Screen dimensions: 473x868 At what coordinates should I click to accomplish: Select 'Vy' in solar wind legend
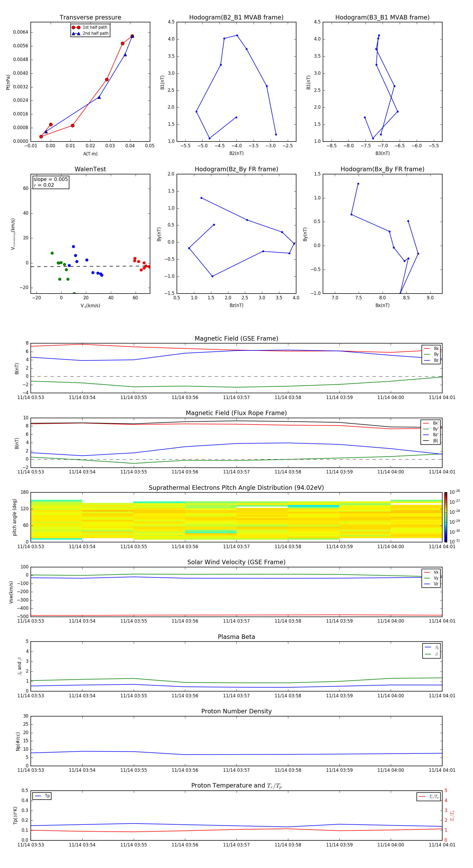[x=431, y=578]
